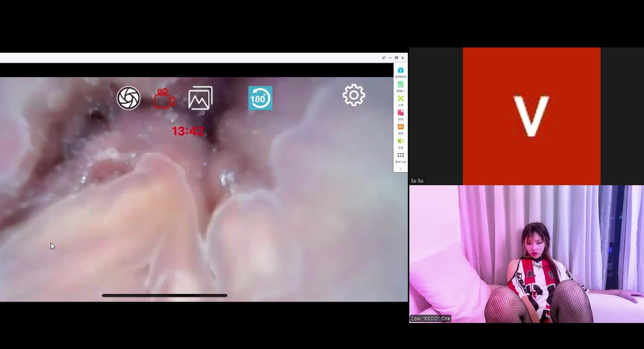This screenshot has height=349, width=644.
Task: Collapse the sidebar using the bottom chevron
Action: pyautogui.click(x=401, y=168)
